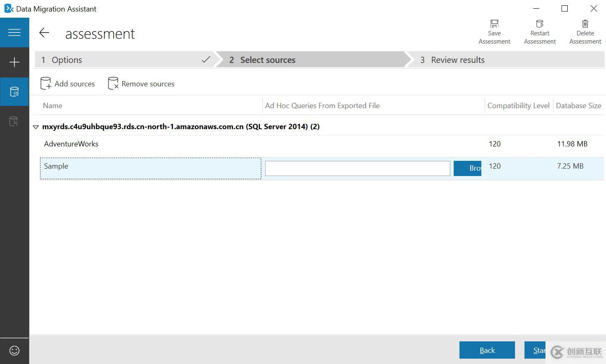Image resolution: width=606 pixels, height=364 pixels.
Task: Click the mxyrds server name row
Action: coord(181,127)
